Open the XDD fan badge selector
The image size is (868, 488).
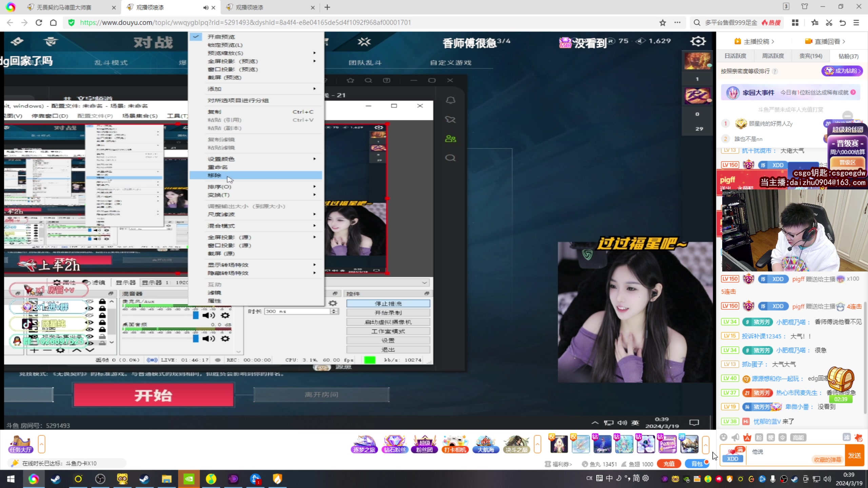click(x=733, y=455)
